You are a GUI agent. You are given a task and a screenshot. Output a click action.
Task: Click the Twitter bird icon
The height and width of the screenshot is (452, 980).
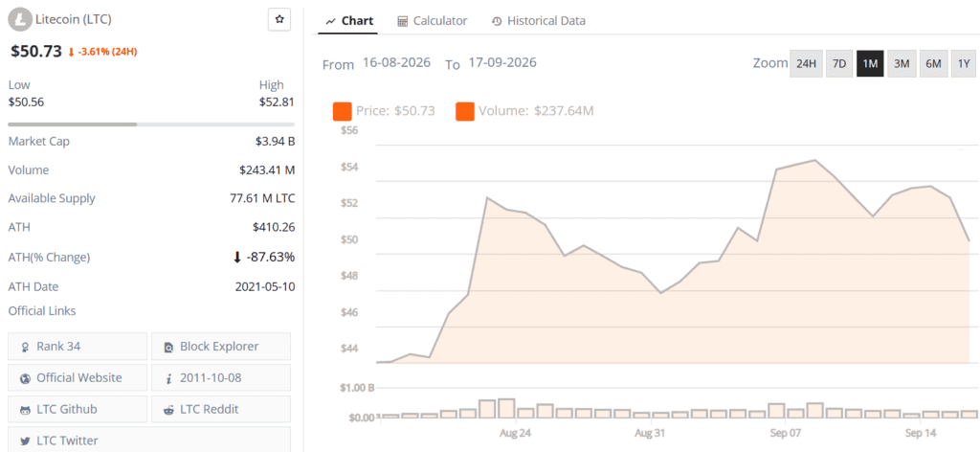[x=26, y=441]
